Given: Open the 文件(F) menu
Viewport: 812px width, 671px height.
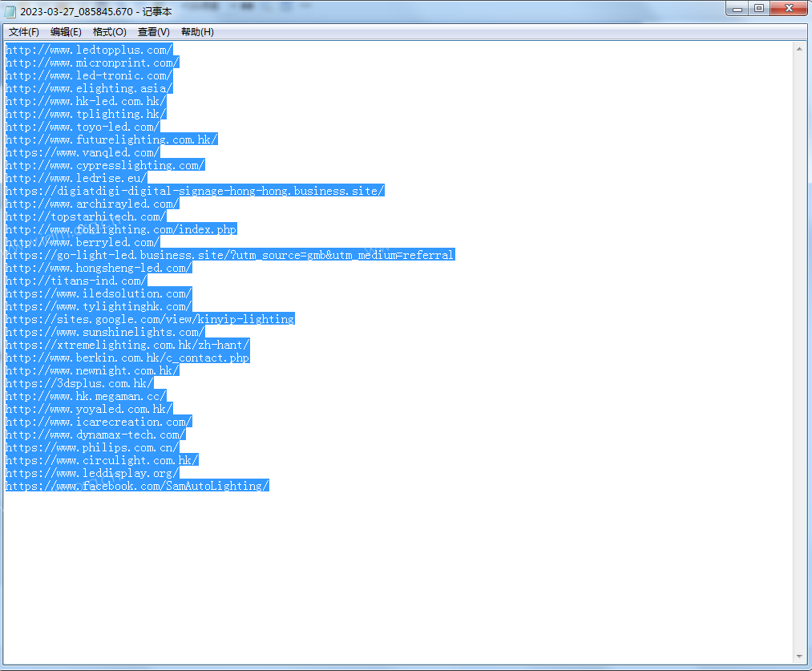Looking at the screenshot, I should pos(24,32).
